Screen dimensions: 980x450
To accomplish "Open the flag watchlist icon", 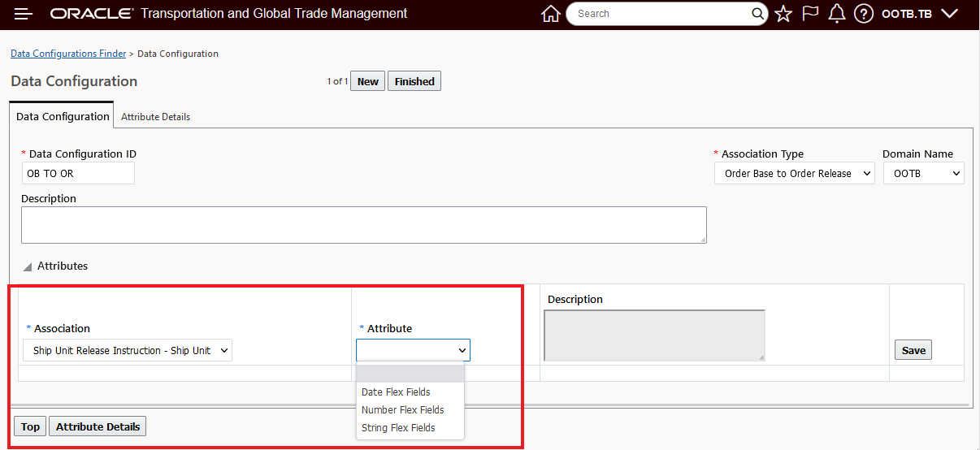I will tap(810, 14).
